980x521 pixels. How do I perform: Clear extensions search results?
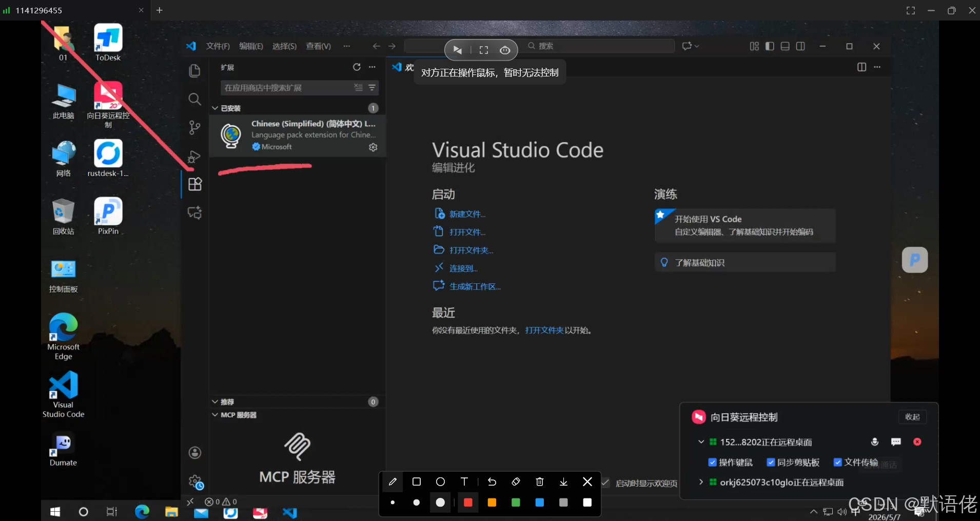click(x=358, y=88)
